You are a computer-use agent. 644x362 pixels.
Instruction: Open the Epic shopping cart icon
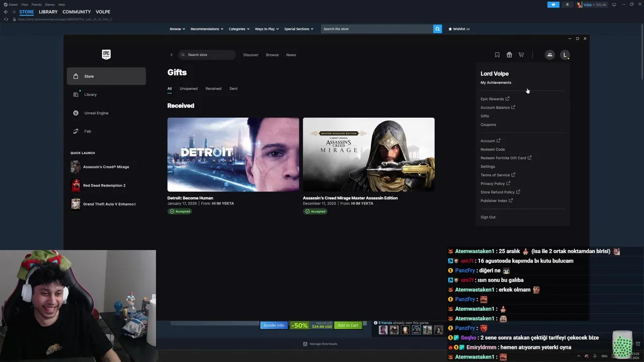pos(521,55)
